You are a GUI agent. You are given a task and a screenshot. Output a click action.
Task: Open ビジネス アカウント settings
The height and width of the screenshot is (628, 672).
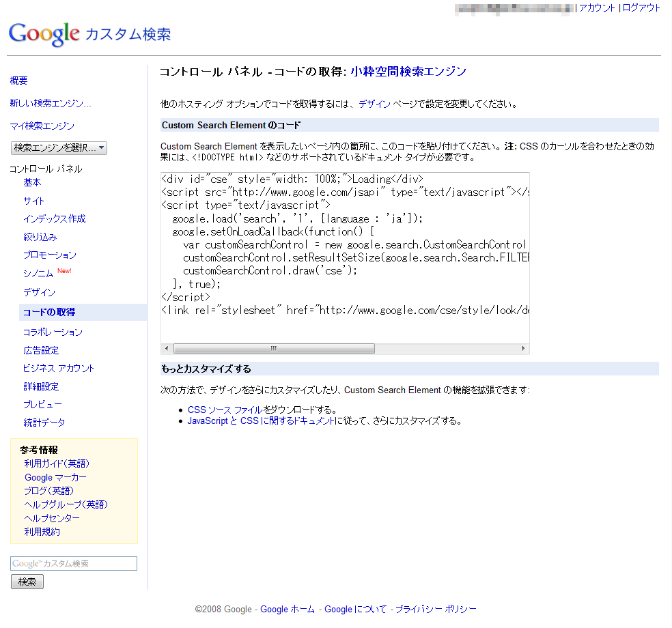pyautogui.click(x=58, y=369)
